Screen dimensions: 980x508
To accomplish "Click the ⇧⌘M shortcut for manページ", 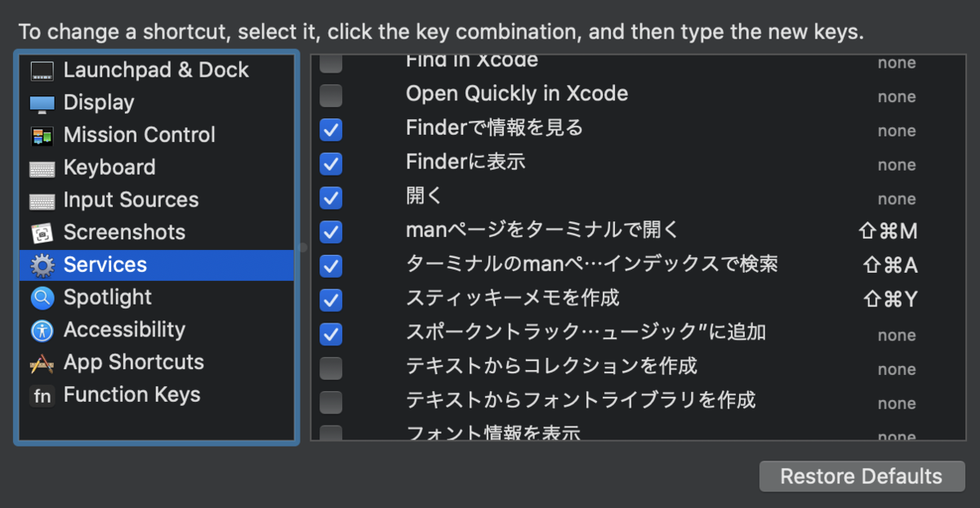I will coord(889,232).
